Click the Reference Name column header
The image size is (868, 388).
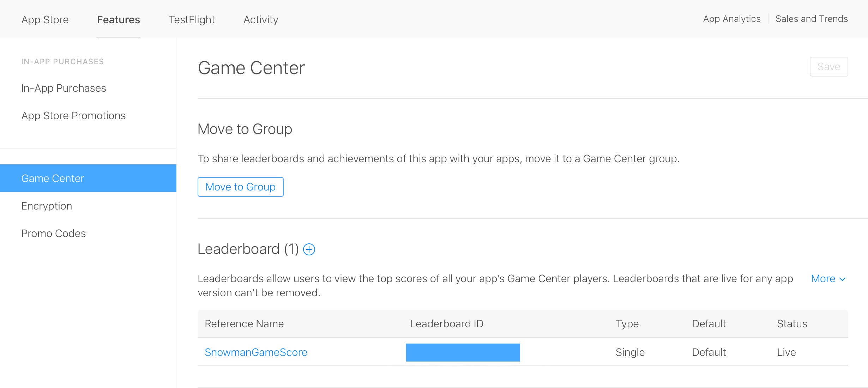(244, 324)
